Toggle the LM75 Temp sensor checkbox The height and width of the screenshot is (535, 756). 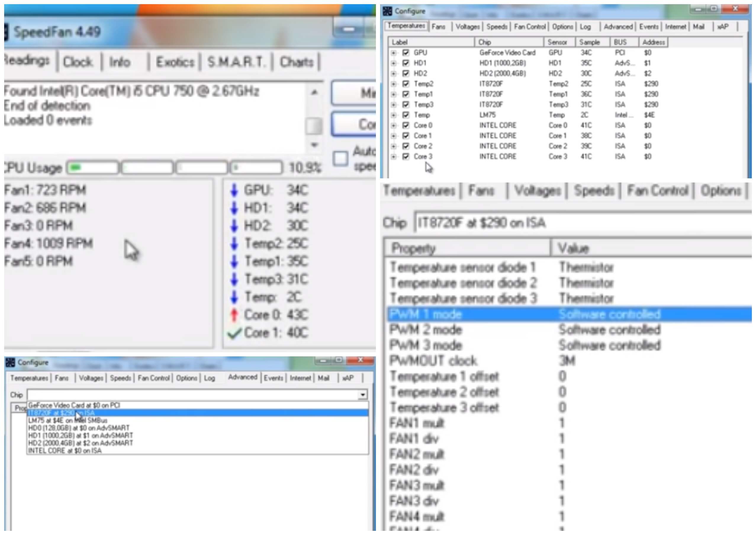pyautogui.click(x=406, y=115)
